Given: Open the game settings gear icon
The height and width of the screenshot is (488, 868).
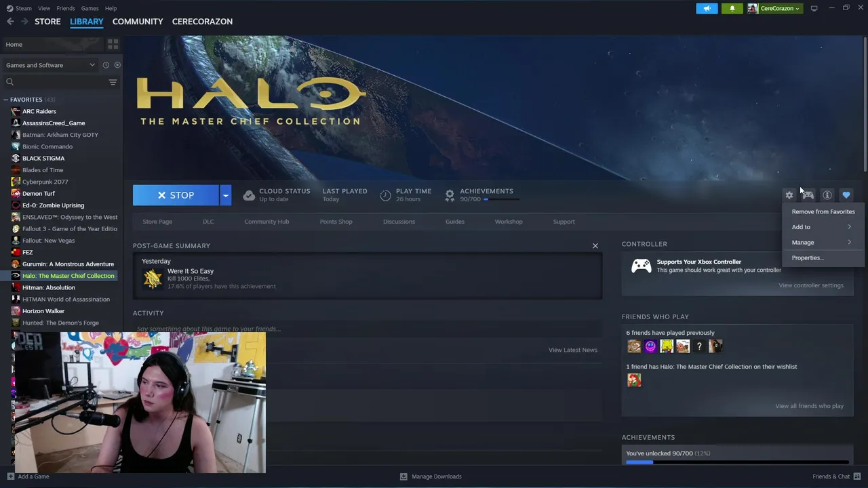Looking at the screenshot, I should 789,195.
